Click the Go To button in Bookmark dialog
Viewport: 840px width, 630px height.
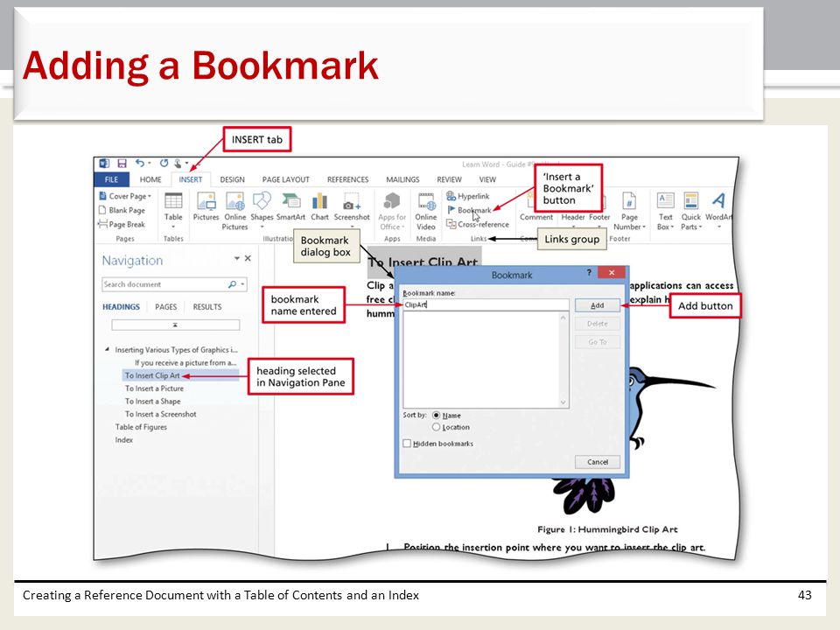pyautogui.click(x=598, y=342)
